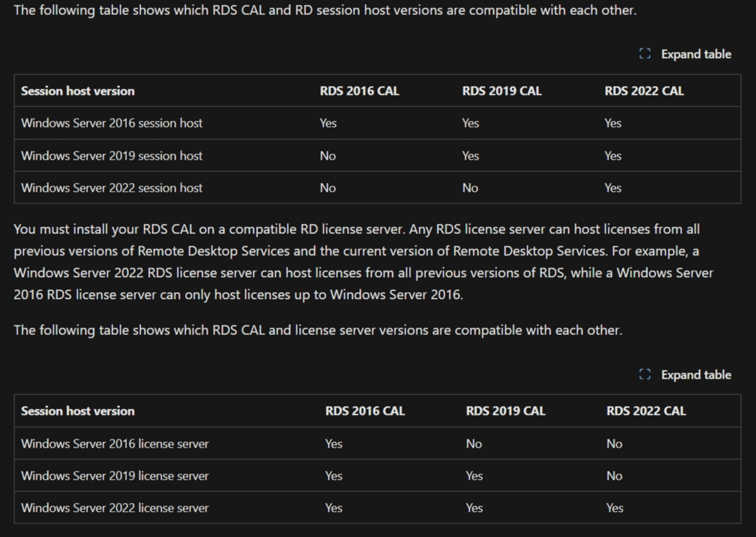Click the 'RDS 2022 CAL' header in first table
Viewport: 756px width, 537px height.
click(644, 91)
